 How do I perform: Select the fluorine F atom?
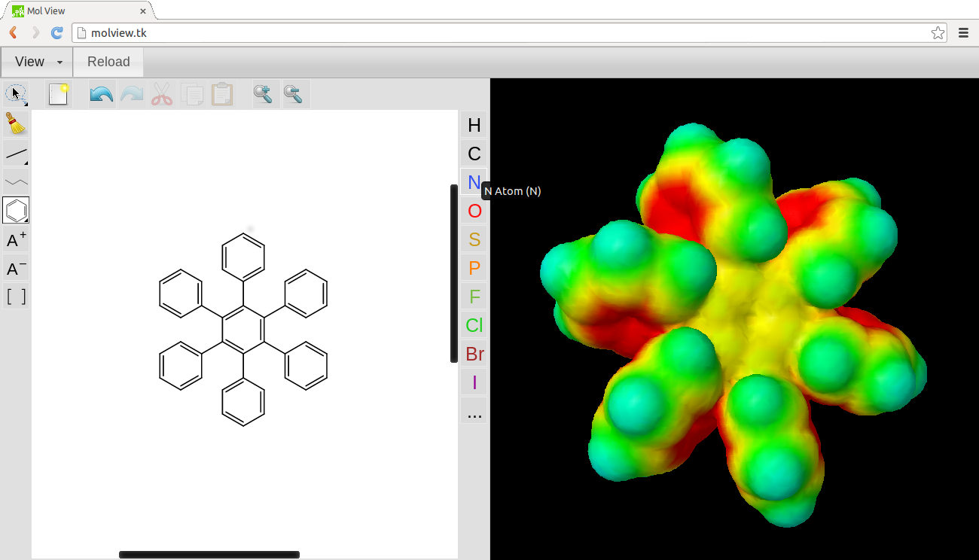tap(474, 297)
